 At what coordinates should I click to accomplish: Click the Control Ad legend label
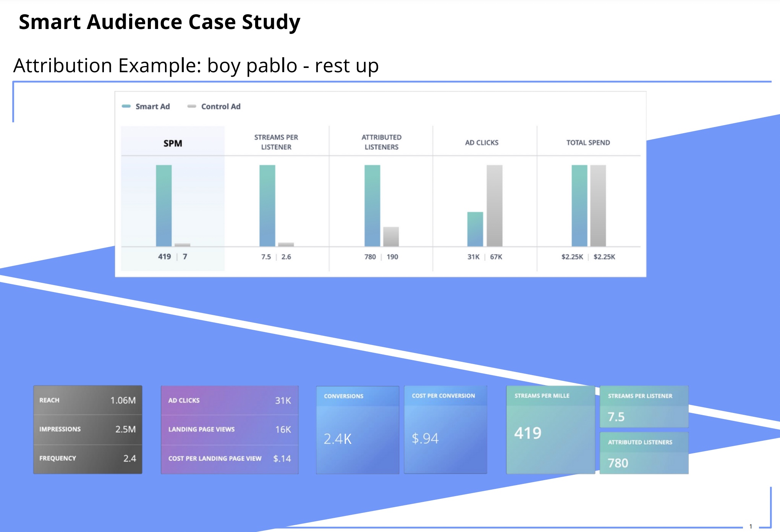221,106
